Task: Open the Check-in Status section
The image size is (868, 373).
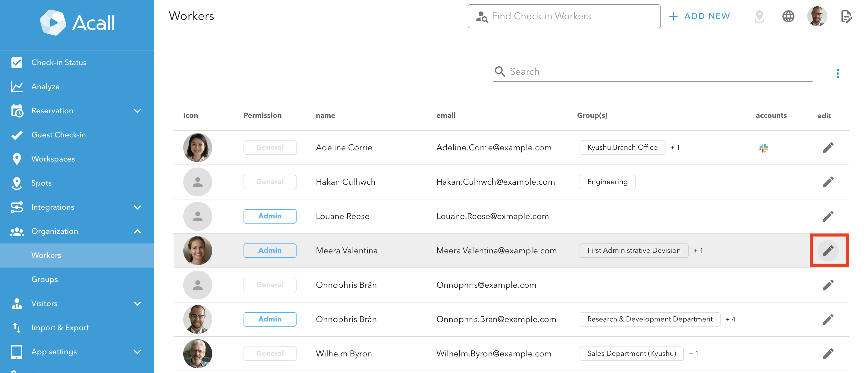Action: (x=59, y=62)
